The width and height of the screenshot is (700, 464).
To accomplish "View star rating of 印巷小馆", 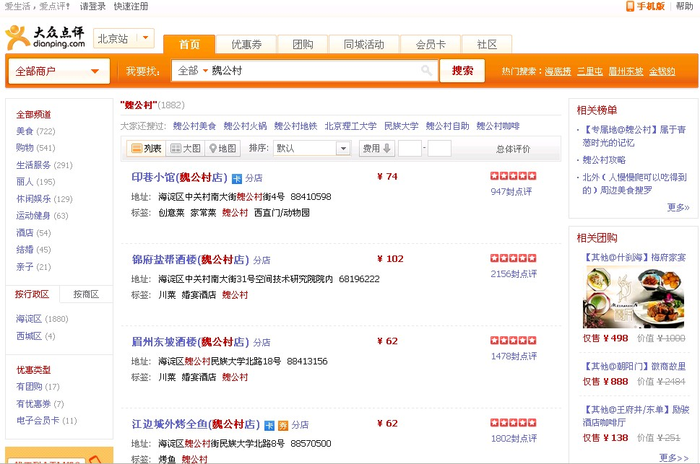I will click(513, 176).
